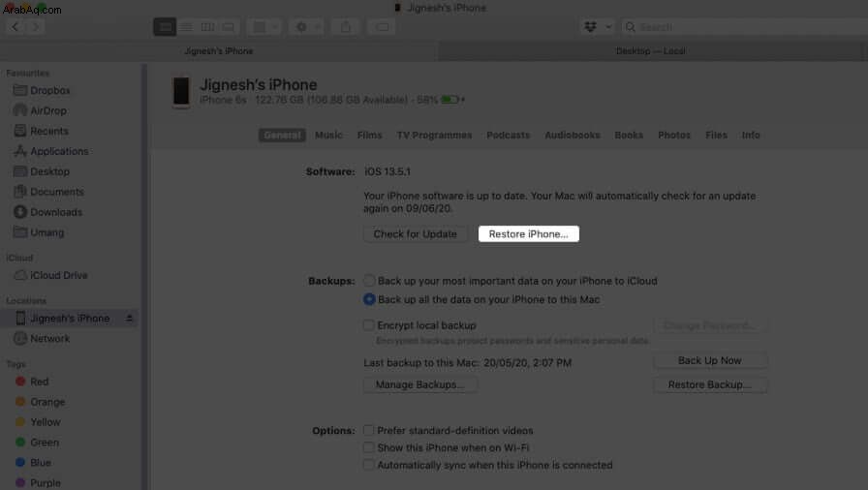Click the iPhone device thumbnail image
The width and height of the screenshot is (868, 490).
tap(181, 92)
